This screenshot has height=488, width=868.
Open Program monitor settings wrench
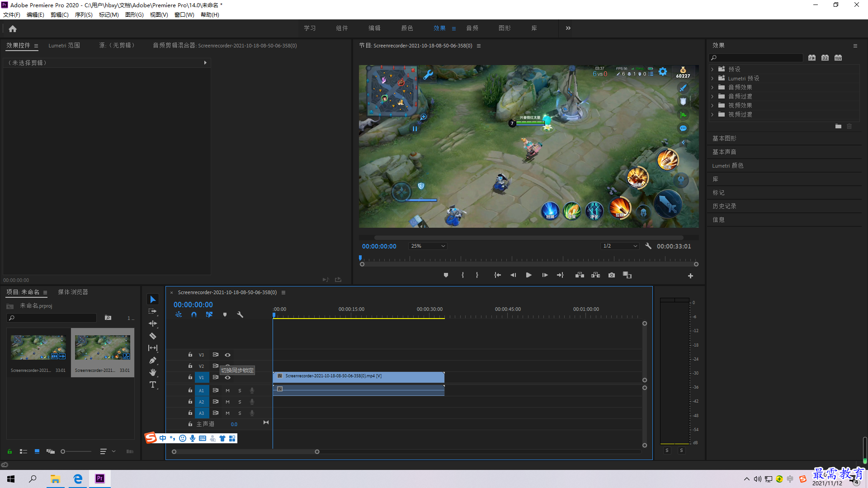[x=648, y=246]
